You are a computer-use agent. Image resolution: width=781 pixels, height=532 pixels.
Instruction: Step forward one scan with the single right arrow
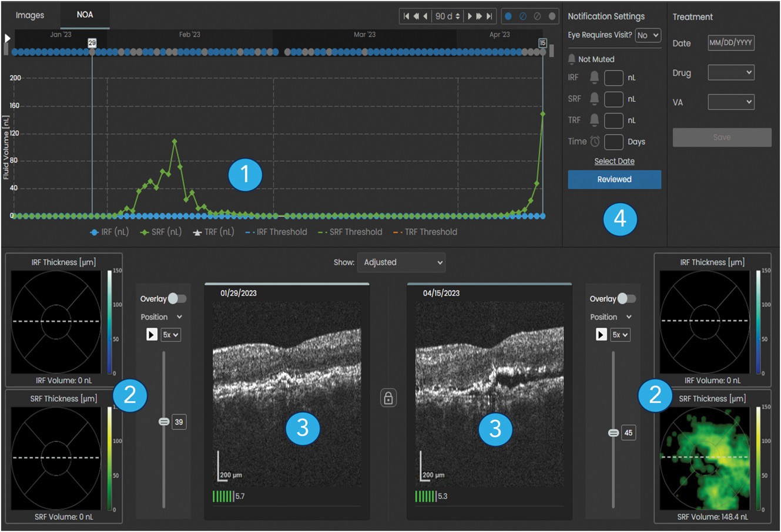[470, 16]
